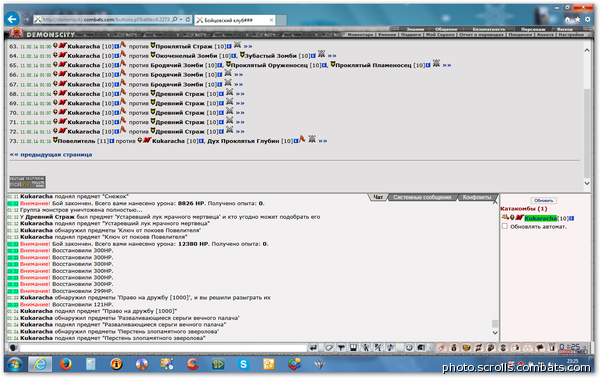Open the Анкета submenu link
Viewport: 600px width, 378px height.
click(545, 34)
